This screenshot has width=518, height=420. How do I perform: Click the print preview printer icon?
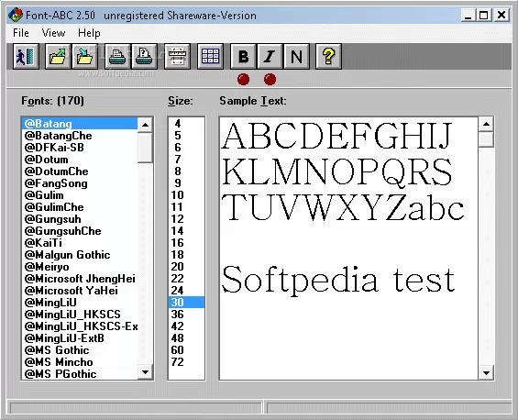[x=144, y=57]
